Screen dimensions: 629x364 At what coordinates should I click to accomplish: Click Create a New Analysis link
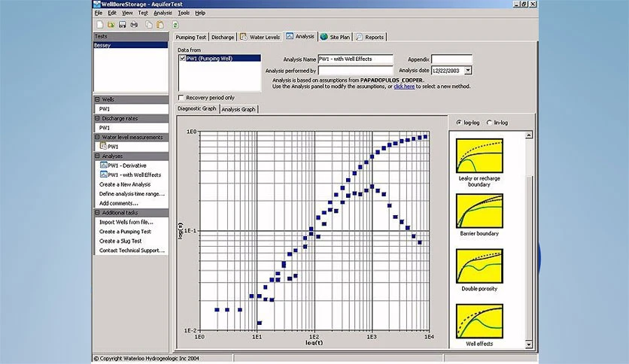[x=125, y=184]
